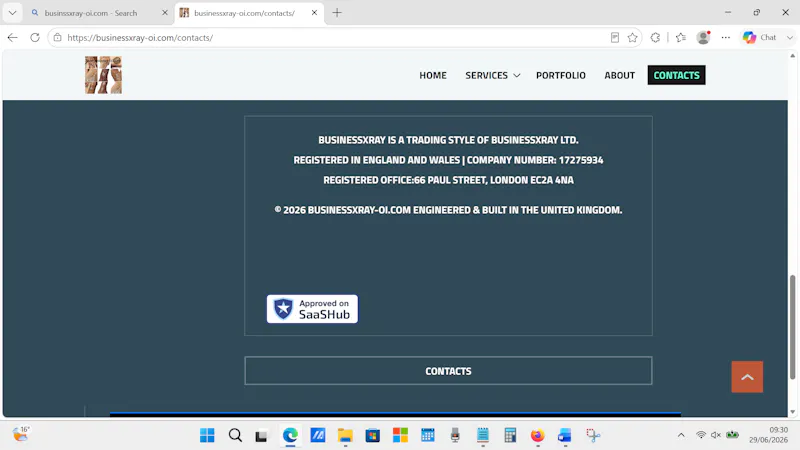Select the businessxray-oi.com/contacts tab
This screenshot has width=800, height=450.
click(x=244, y=13)
